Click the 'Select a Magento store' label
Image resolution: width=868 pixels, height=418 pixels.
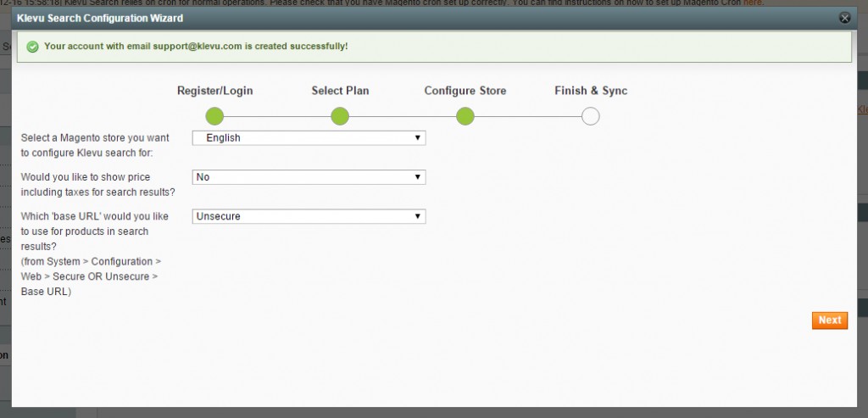[x=95, y=145]
